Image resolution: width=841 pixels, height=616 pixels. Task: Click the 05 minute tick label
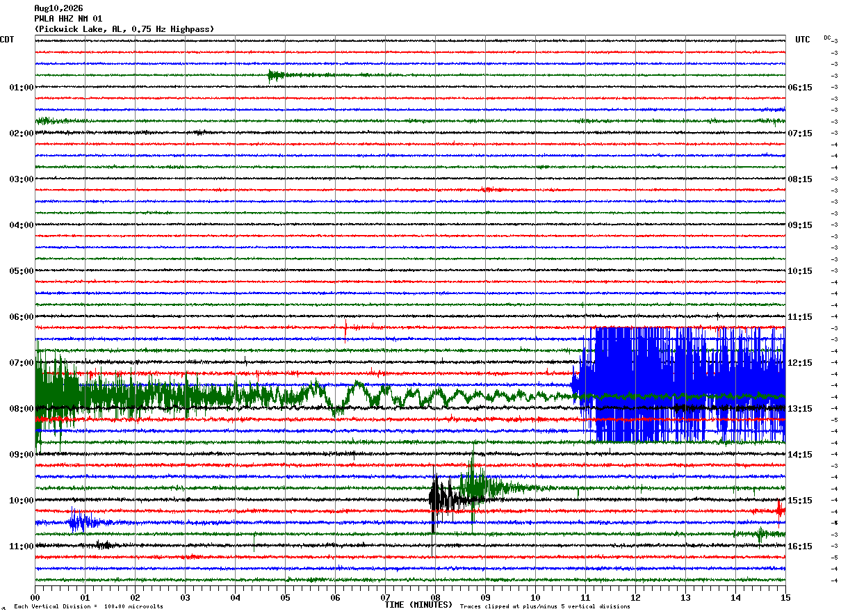(x=285, y=597)
